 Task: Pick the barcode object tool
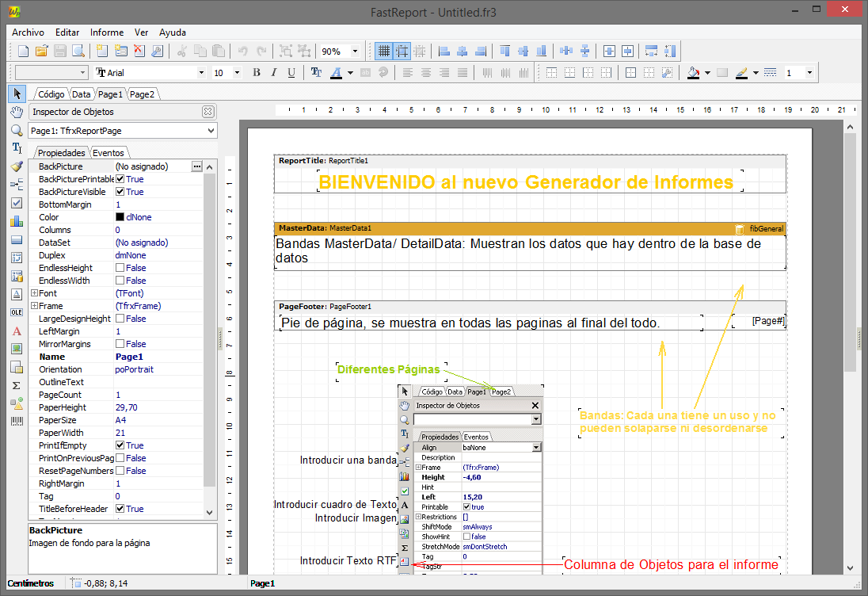(x=17, y=422)
